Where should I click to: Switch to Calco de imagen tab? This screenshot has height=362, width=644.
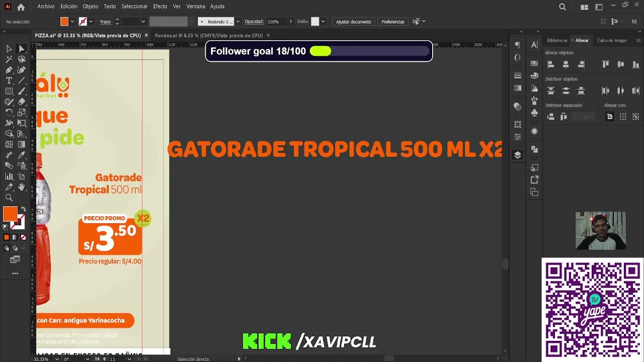click(612, 40)
